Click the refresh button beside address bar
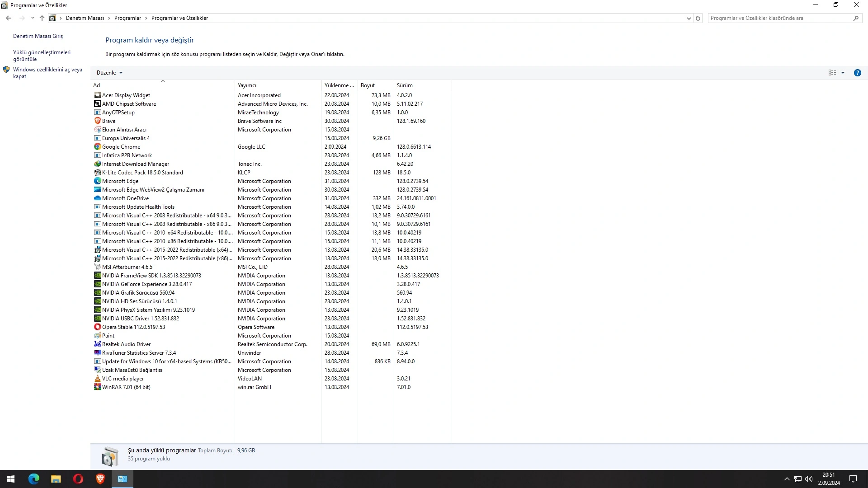This screenshot has width=868, height=488. pyautogui.click(x=698, y=18)
